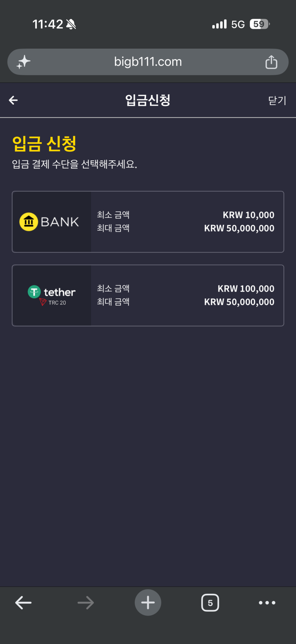Tap the silent mode bell icon
Image resolution: width=296 pixels, height=644 pixels.
point(71,24)
